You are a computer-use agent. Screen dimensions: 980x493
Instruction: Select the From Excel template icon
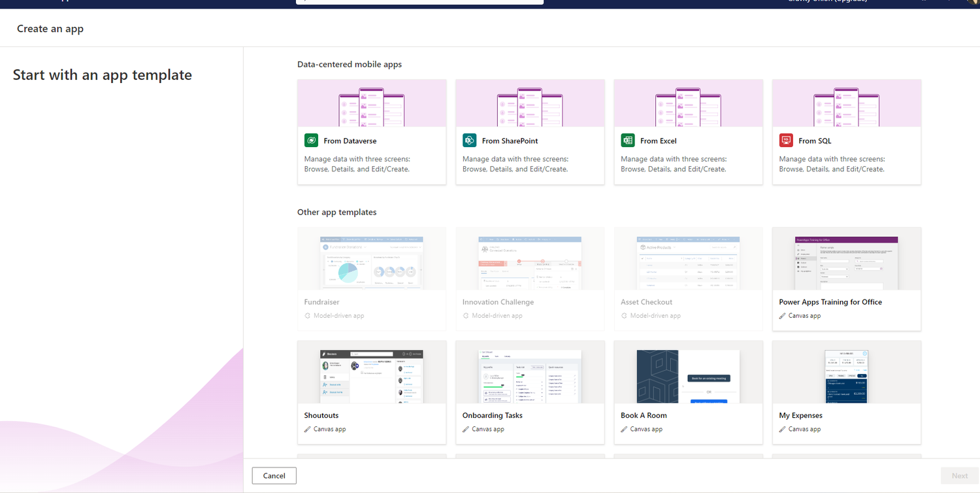(x=627, y=140)
